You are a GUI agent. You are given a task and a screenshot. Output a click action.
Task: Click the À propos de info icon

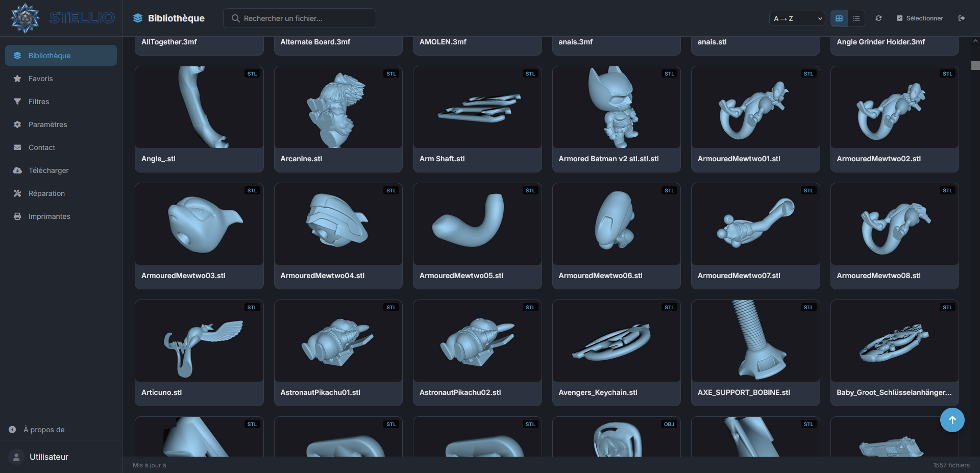tap(12, 430)
